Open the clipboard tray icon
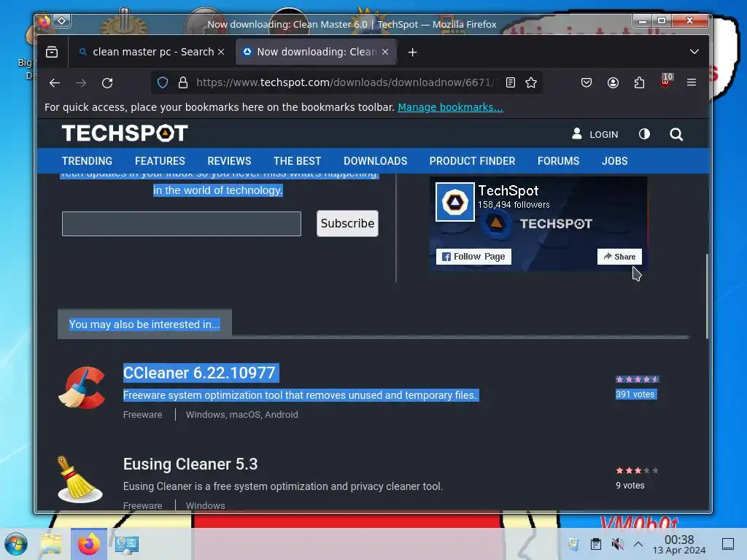Image resolution: width=747 pixels, height=560 pixels. 595,544
